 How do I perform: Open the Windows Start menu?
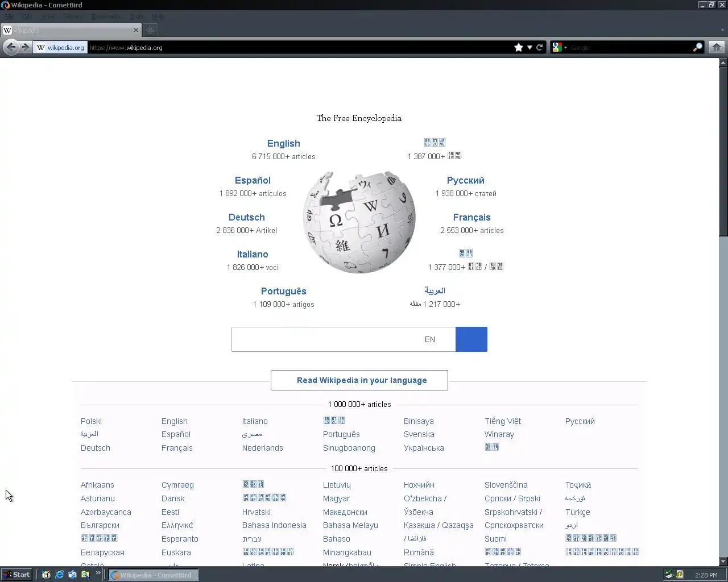16,575
